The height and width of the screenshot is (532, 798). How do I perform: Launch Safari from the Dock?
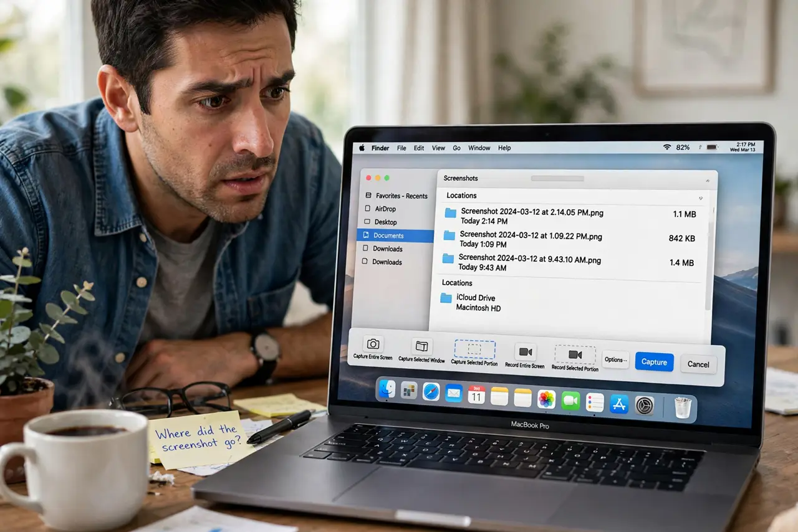(431, 392)
